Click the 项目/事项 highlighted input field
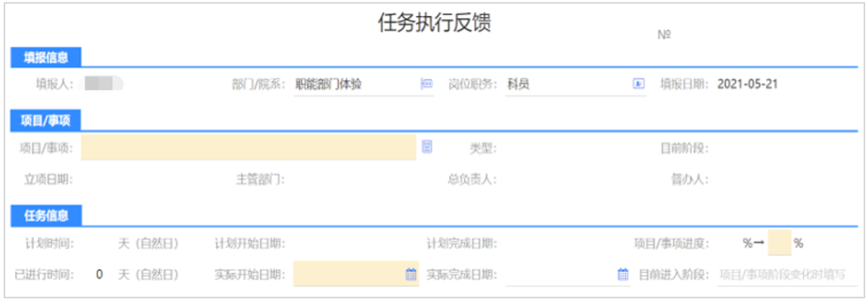 pyautogui.click(x=248, y=147)
